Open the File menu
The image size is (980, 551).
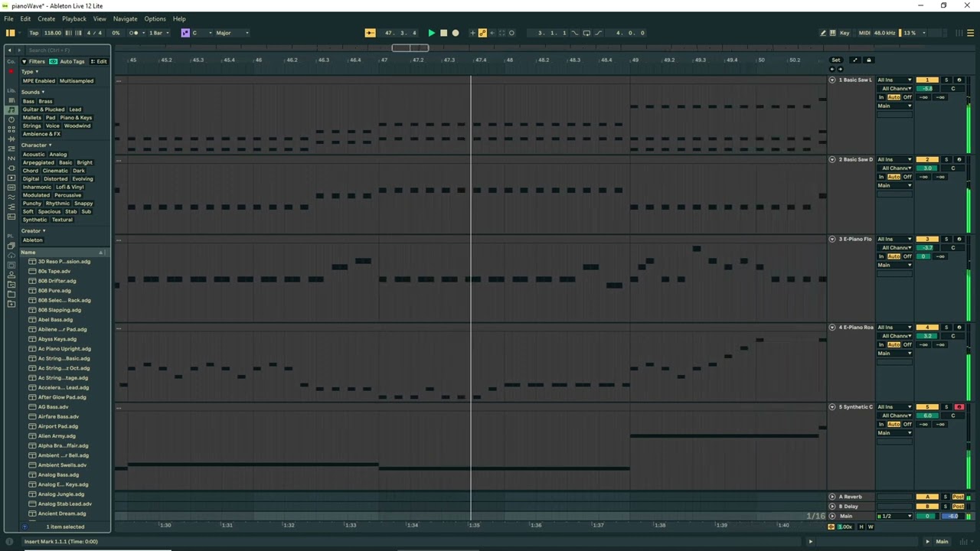(8, 18)
